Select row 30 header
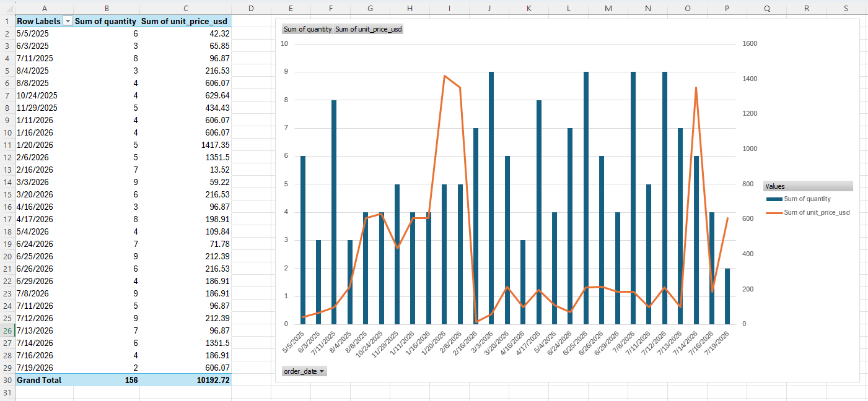This screenshot has width=868, height=401. tap(7, 380)
